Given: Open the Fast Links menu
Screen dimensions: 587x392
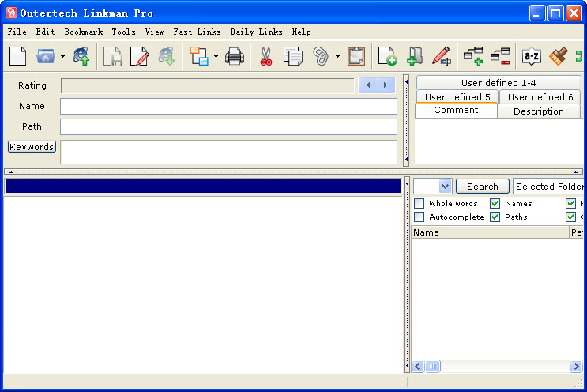Looking at the screenshot, I should 197,32.
